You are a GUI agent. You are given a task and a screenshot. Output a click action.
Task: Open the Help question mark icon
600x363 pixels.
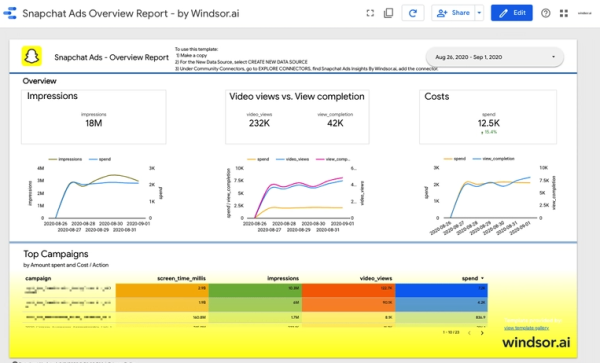(x=546, y=13)
